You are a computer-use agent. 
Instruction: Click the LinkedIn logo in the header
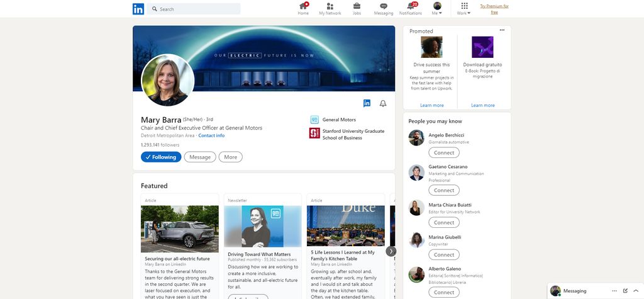138,9
